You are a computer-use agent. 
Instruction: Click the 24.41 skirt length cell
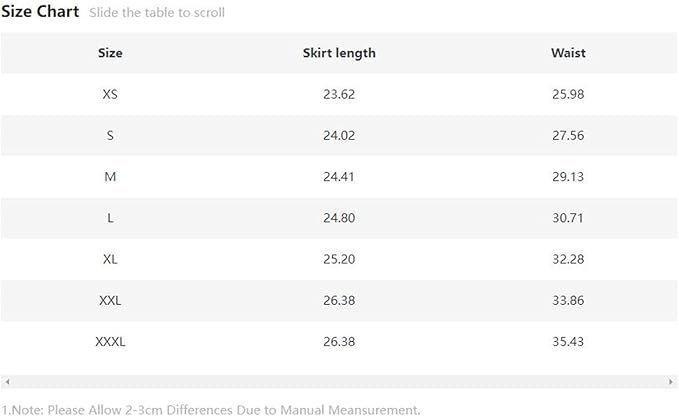point(339,177)
